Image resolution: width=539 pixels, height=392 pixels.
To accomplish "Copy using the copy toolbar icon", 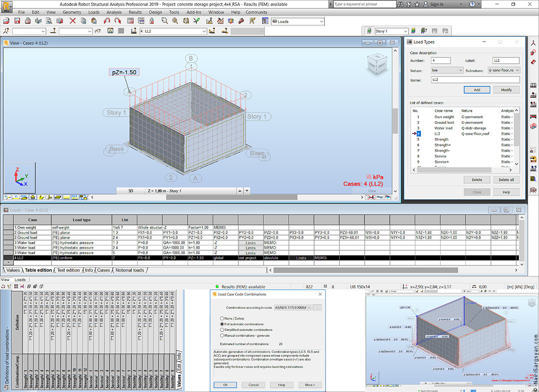I will click(83, 21).
